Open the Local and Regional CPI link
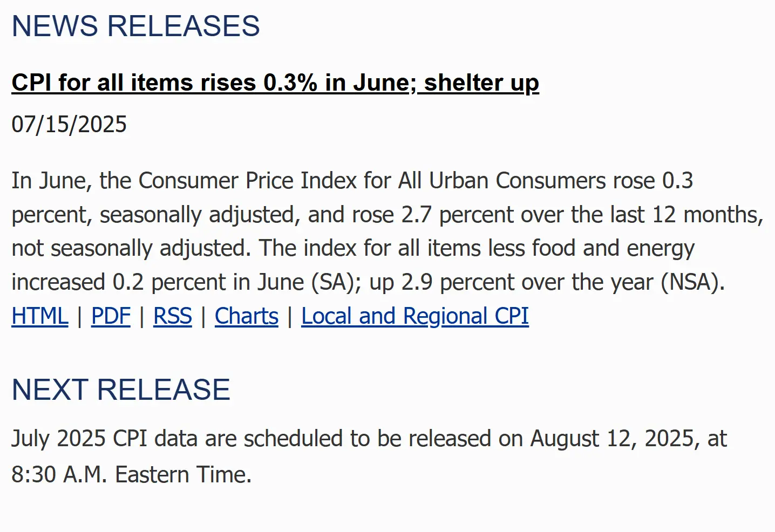775x532 pixels. 414,316
